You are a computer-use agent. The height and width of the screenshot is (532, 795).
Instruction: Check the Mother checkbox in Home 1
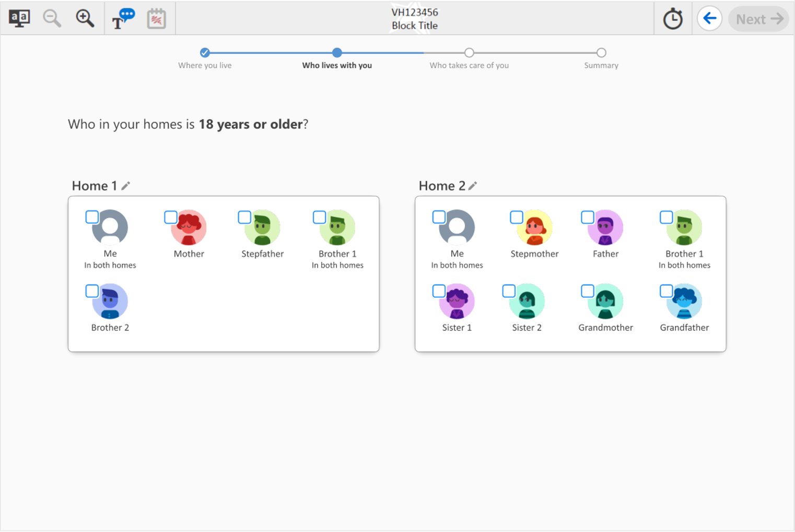(x=171, y=217)
